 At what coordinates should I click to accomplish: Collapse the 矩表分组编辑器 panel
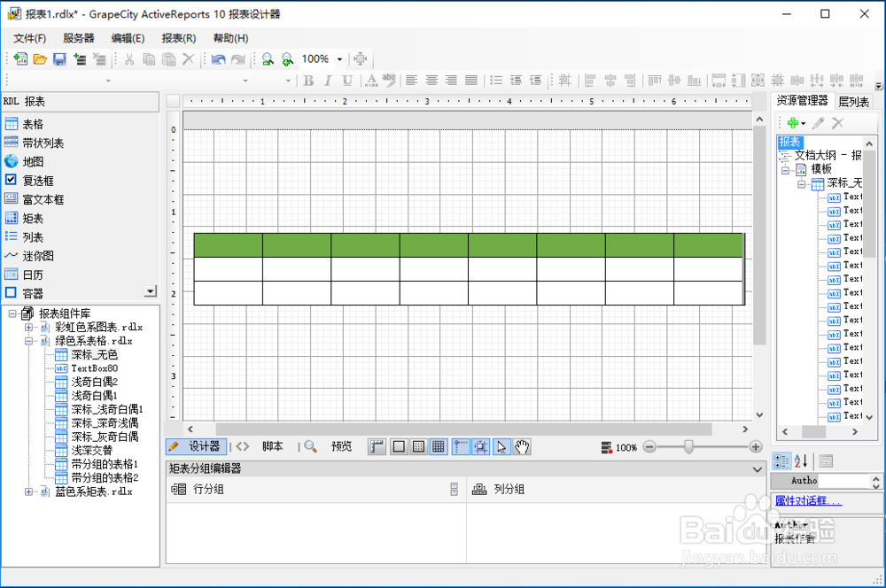coord(758,468)
